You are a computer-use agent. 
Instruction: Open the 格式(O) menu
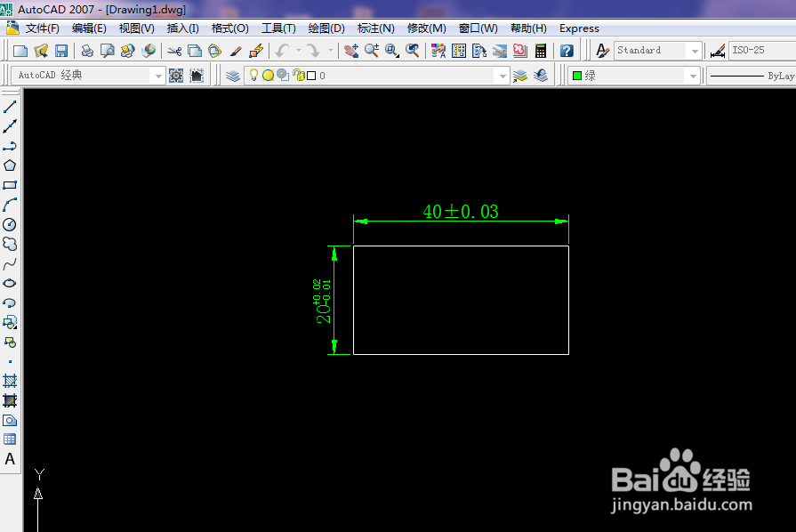click(230, 28)
